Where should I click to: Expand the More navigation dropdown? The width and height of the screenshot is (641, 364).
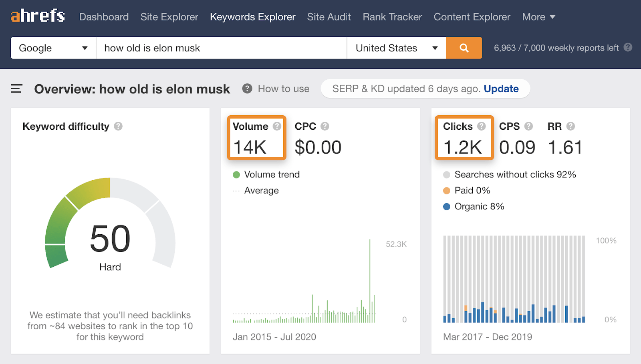pos(538,17)
